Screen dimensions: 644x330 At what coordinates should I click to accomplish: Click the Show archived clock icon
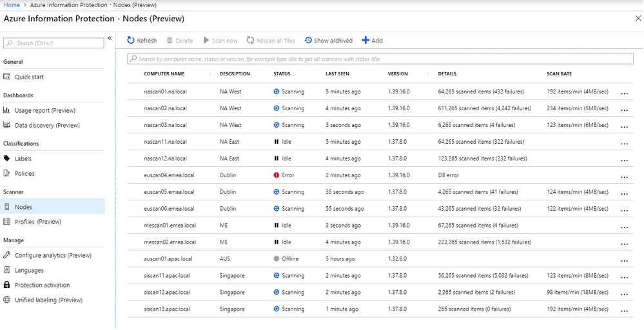[308, 40]
